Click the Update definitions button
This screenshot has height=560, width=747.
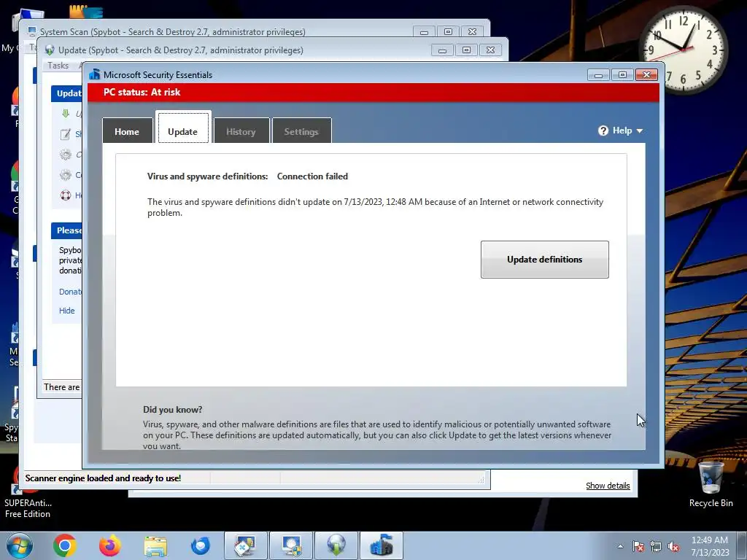point(544,260)
